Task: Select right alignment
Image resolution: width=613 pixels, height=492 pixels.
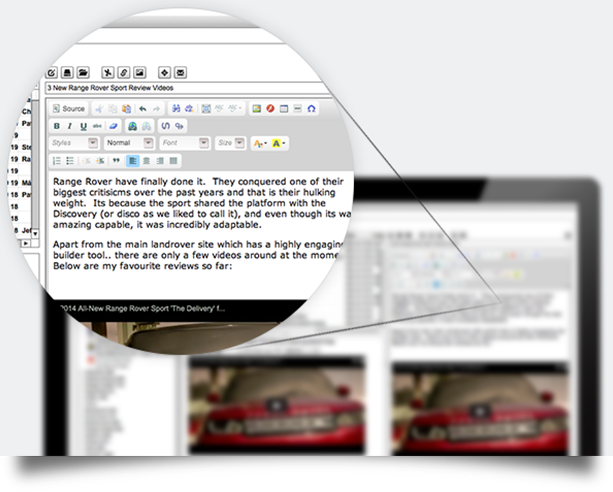Action: 160,161
